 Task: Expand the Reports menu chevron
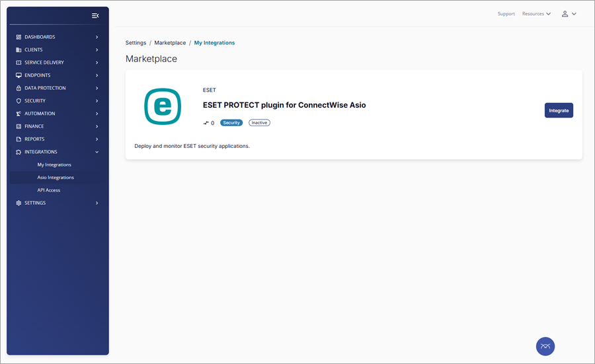point(97,139)
